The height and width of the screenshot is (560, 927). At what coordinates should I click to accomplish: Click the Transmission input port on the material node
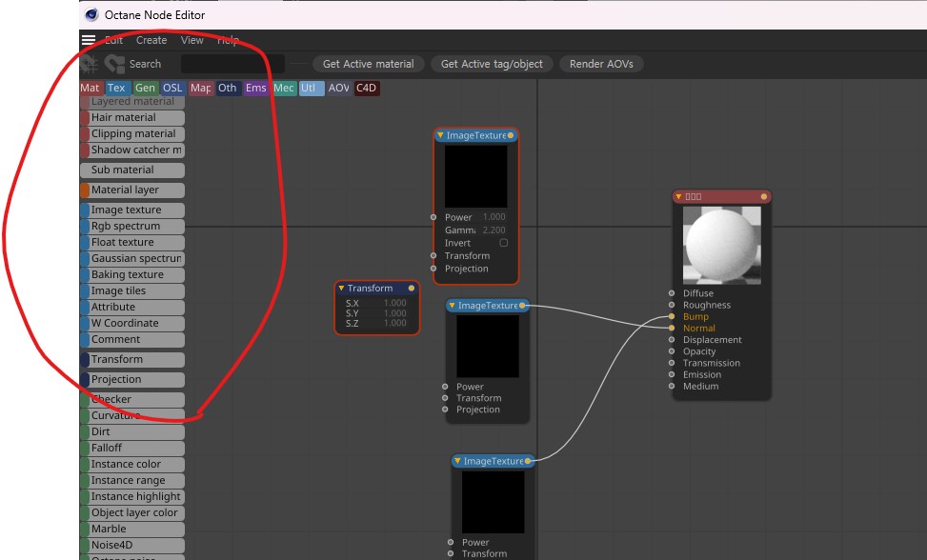(672, 363)
